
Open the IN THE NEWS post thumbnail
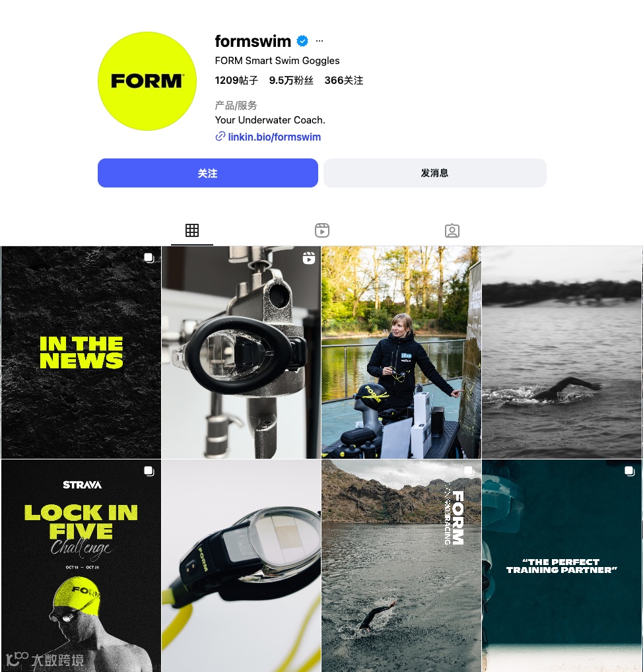(x=81, y=353)
